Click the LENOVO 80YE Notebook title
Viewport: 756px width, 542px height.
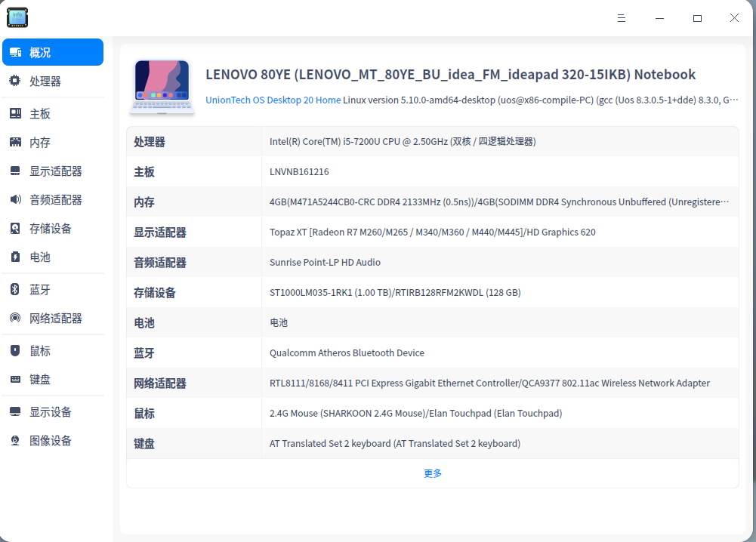point(451,75)
